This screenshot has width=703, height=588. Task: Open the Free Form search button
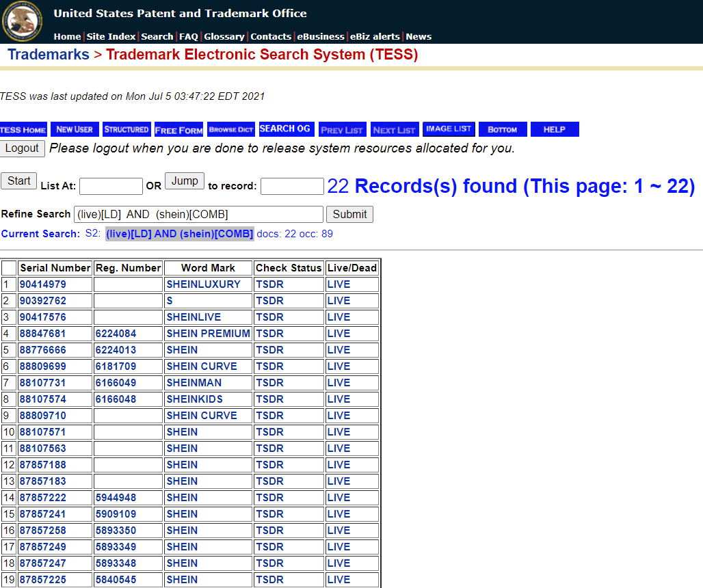[179, 129]
